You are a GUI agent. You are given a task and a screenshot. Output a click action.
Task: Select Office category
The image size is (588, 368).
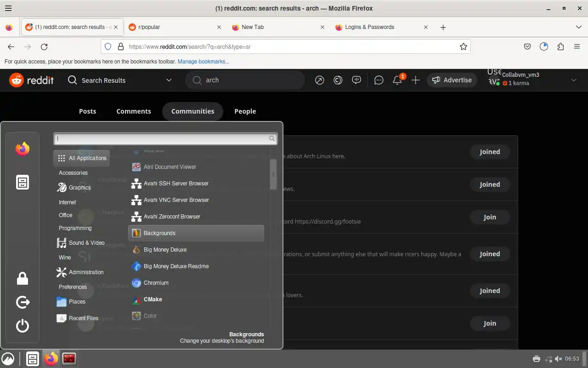66,215
